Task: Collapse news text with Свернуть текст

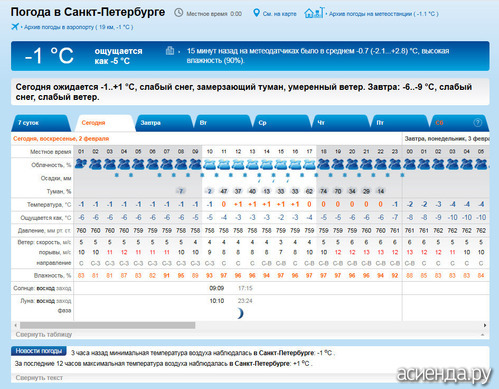Action: coord(39,378)
